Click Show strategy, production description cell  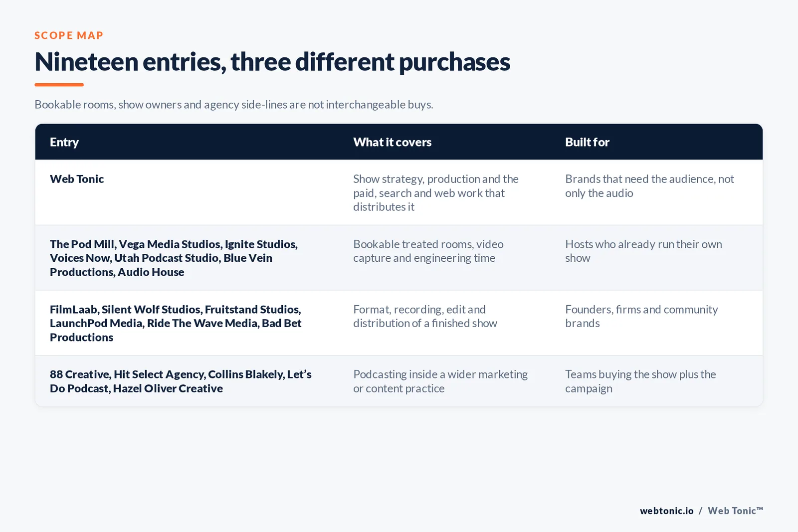(x=436, y=193)
